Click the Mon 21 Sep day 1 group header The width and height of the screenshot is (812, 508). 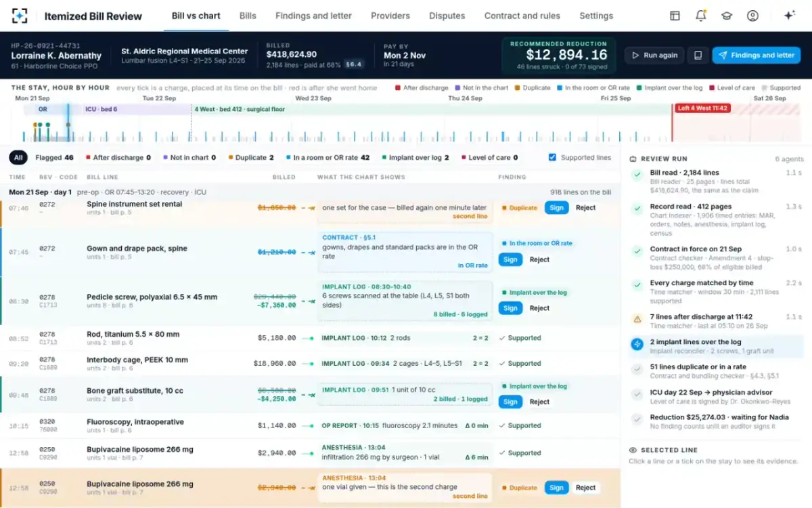pos(310,192)
